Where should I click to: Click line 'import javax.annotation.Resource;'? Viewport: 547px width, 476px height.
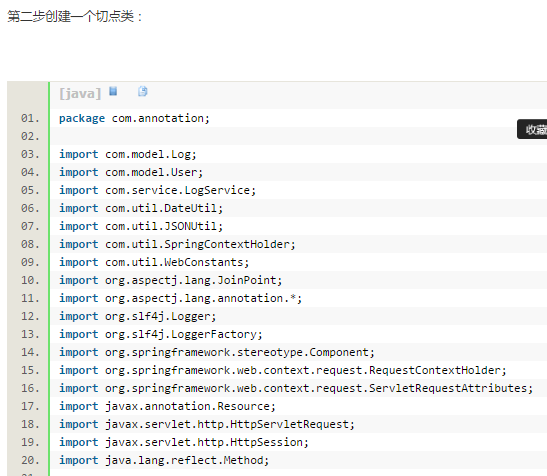click(x=167, y=406)
